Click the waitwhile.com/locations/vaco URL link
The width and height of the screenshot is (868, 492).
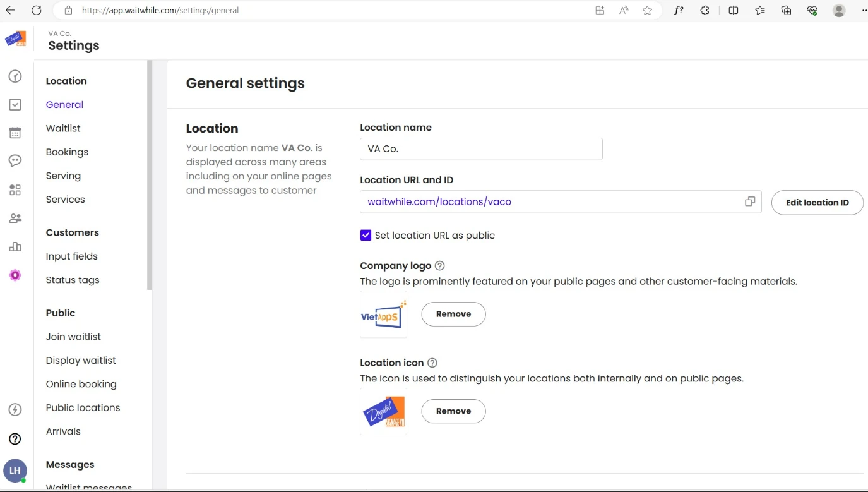coord(439,202)
